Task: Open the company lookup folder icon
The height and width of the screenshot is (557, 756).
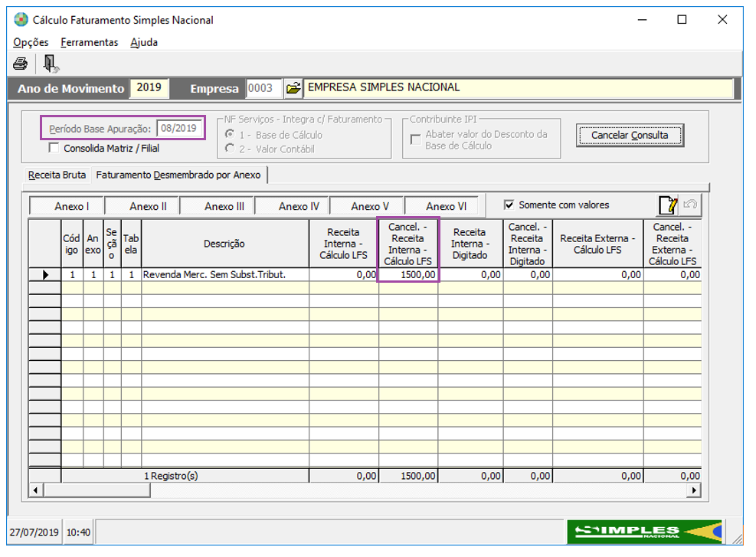Action: (293, 88)
